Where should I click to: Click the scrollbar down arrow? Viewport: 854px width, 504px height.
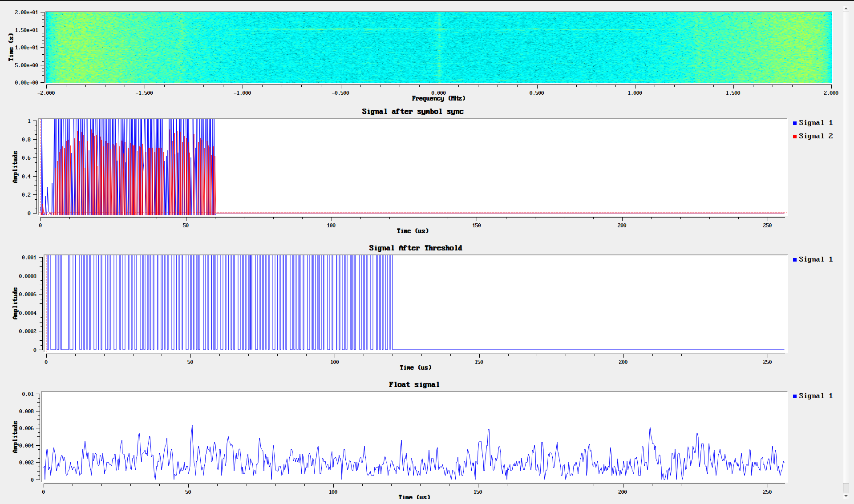click(846, 496)
